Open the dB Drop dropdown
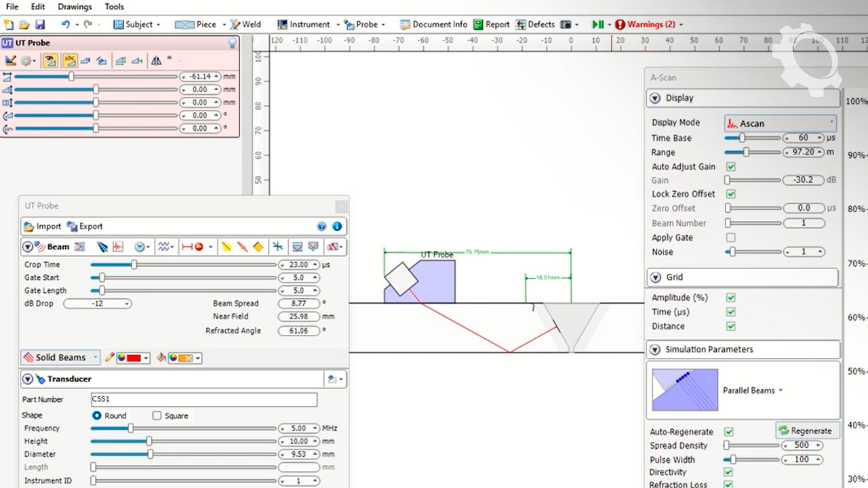The width and height of the screenshot is (868, 488). 98,304
